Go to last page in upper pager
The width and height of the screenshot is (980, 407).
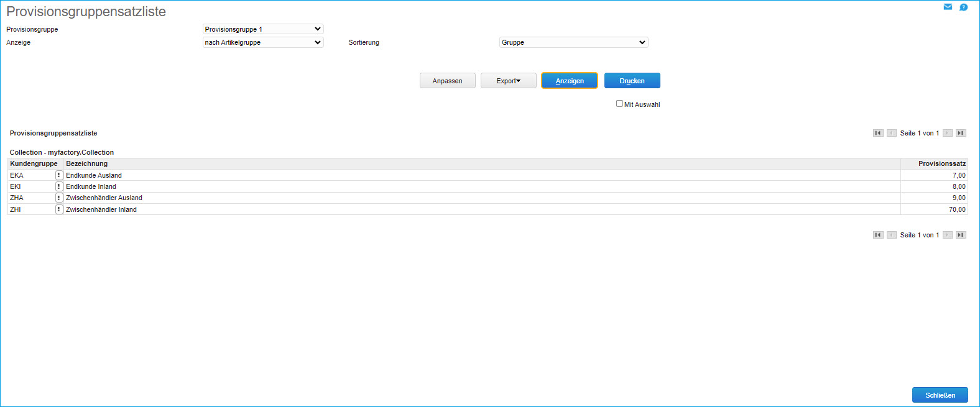pos(961,133)
